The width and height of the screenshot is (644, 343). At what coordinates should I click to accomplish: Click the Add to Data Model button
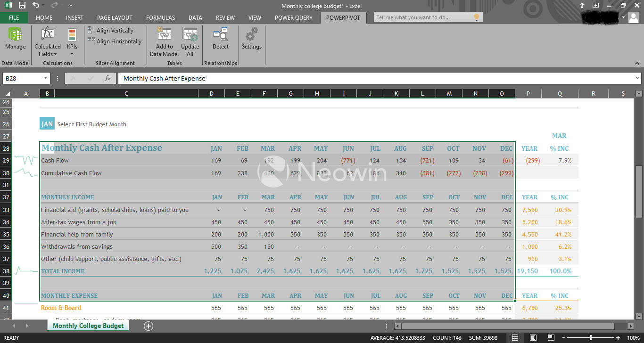(x=164, y=42)
